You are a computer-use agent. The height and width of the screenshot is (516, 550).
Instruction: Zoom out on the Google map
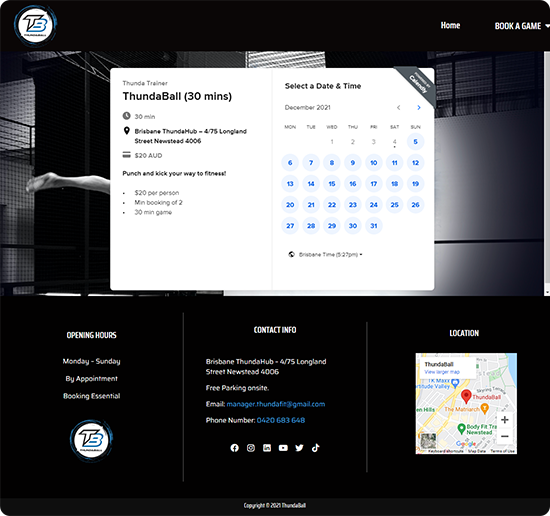pyautogui.click(x=505, y=436)
